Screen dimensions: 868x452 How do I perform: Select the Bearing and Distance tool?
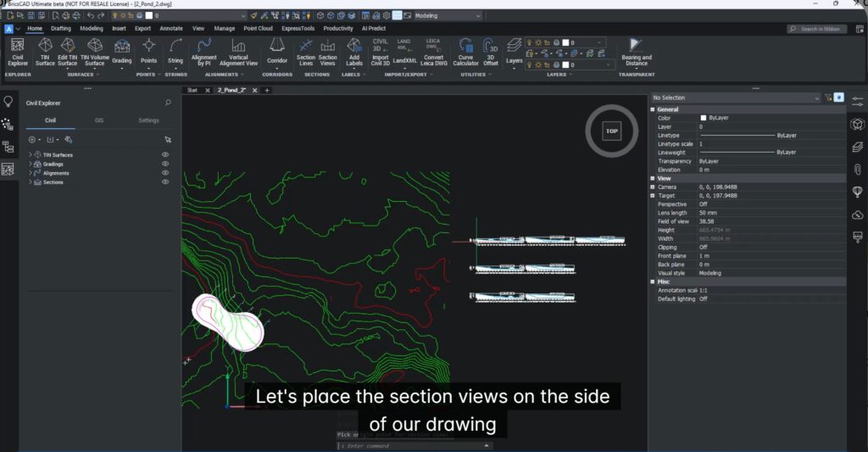point(636,51)
